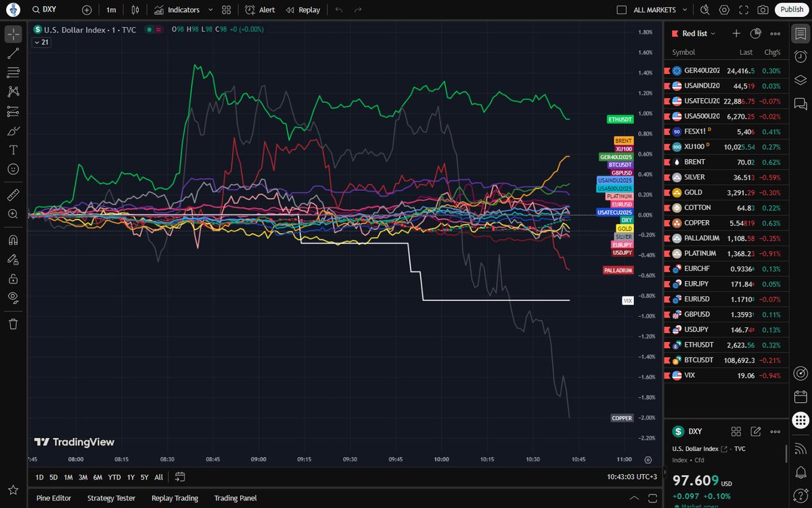Viewport: 812px width, 508px height.
Task: Open the go to date calendar
Action: (180, 477)
